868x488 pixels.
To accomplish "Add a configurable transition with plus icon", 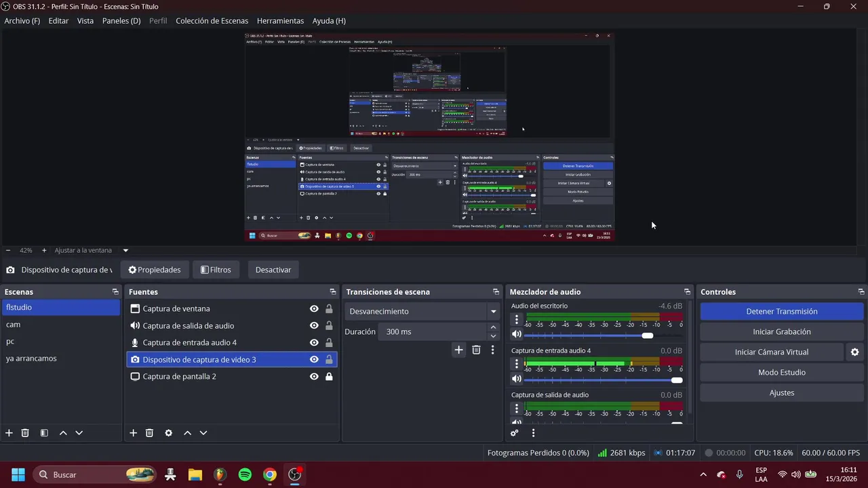I will tap(458, 350).
